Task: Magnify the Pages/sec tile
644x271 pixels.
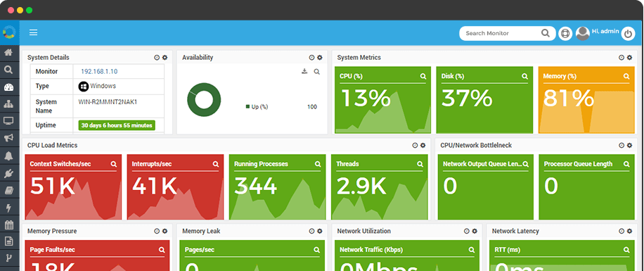Action: 316,250
